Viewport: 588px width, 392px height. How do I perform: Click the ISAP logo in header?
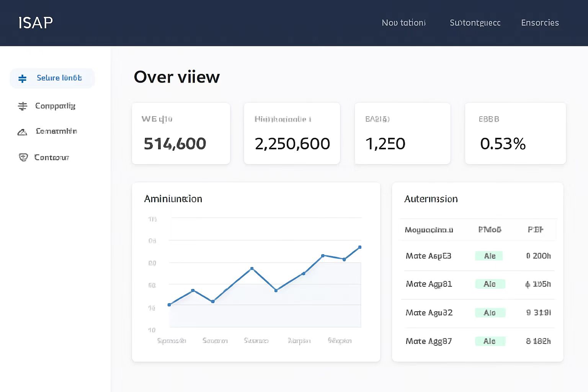(36, 23)
